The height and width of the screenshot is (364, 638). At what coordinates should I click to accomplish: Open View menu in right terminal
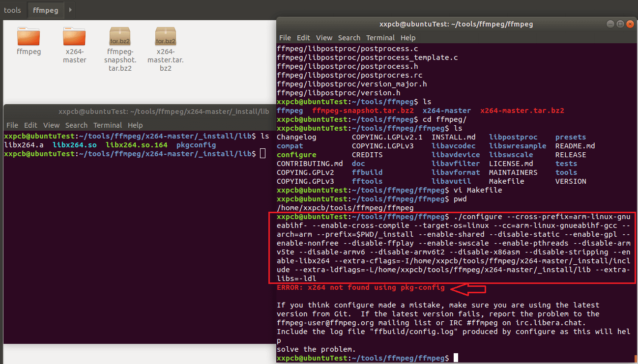324,38
